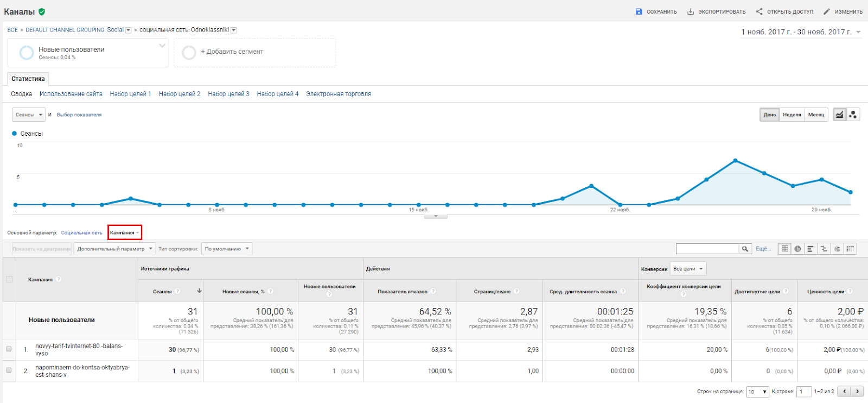
Task: Open Default Channel Grouping Social dropdown
Action: (x=129, y=30)
